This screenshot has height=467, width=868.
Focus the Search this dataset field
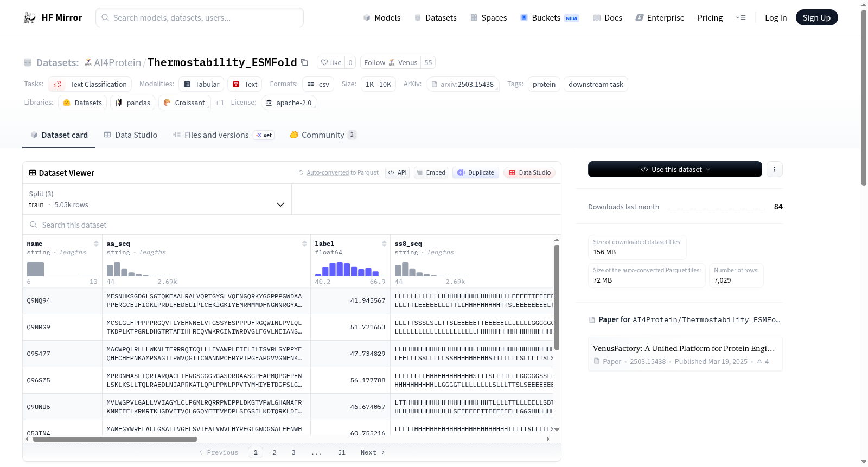click(292, 225)
